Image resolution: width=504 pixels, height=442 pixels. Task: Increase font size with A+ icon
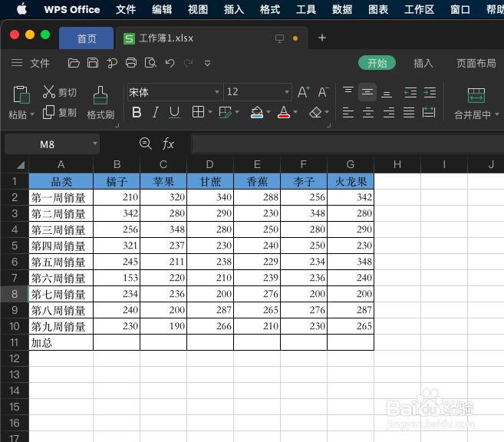pyautogui.click(x=304, y=92)
